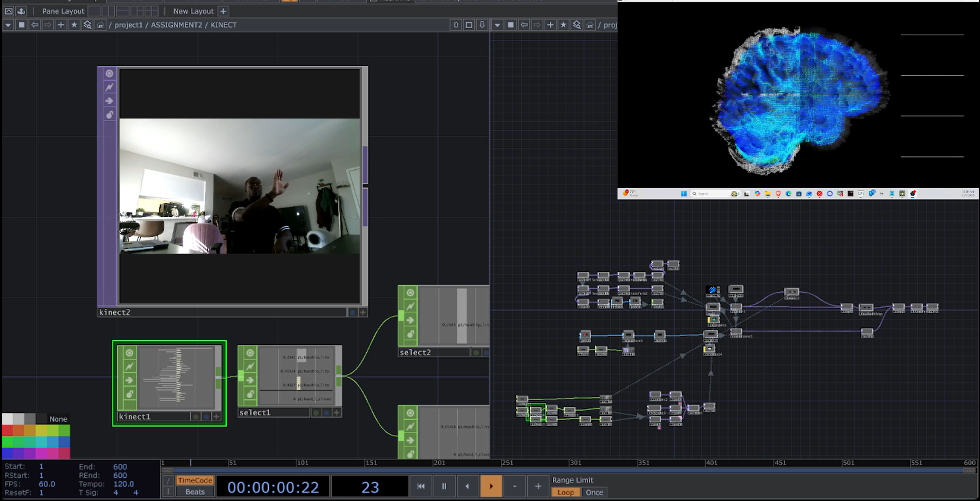Switch timeline display to Beats
Image resolution: width=980 pixels, height=501 pixels.
click(x=195, y=492)
